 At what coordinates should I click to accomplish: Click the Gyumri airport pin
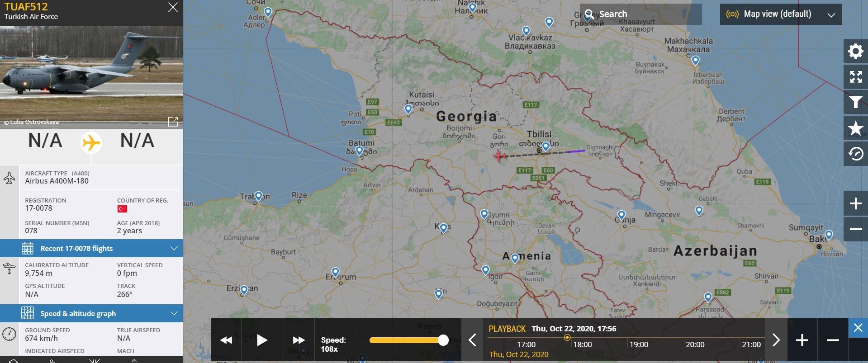point(484,214)
